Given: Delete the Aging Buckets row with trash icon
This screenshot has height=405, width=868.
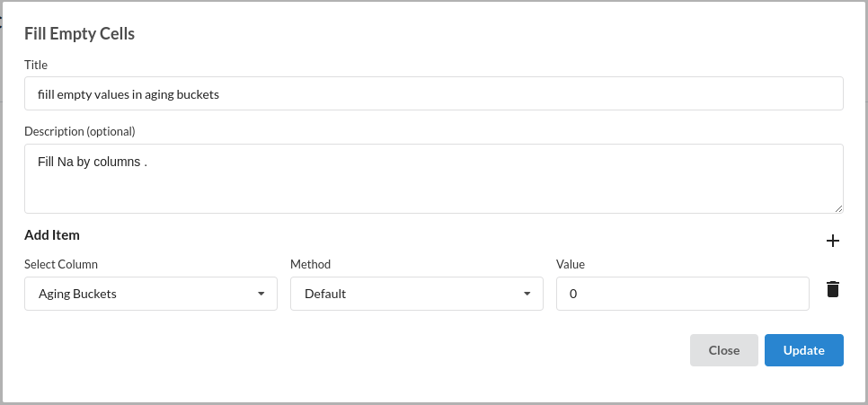Looking at the screenshot, I should click(x=833, y=289).
